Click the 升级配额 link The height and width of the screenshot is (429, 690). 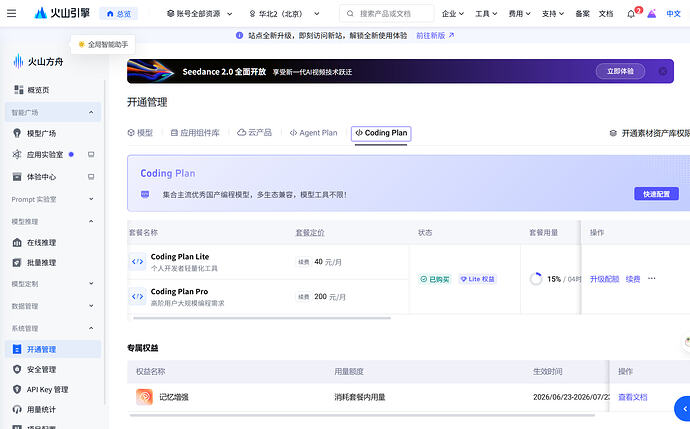pos(604,279)
